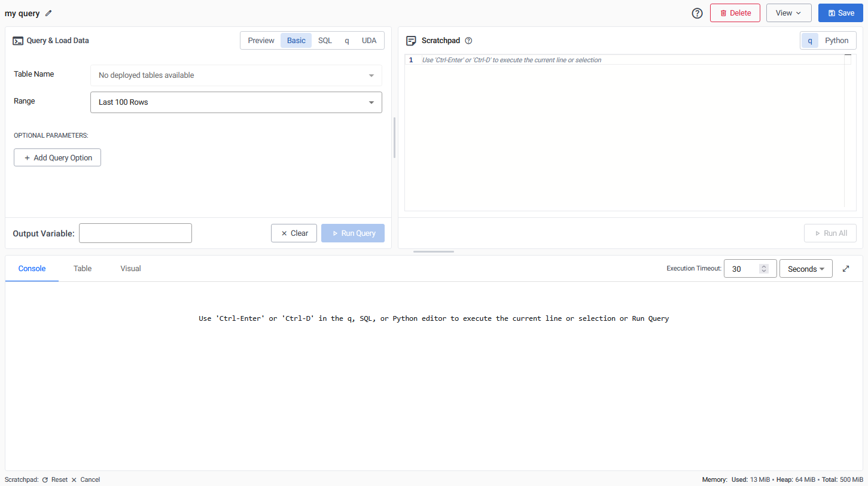Save the query

(x=840, y=13)
